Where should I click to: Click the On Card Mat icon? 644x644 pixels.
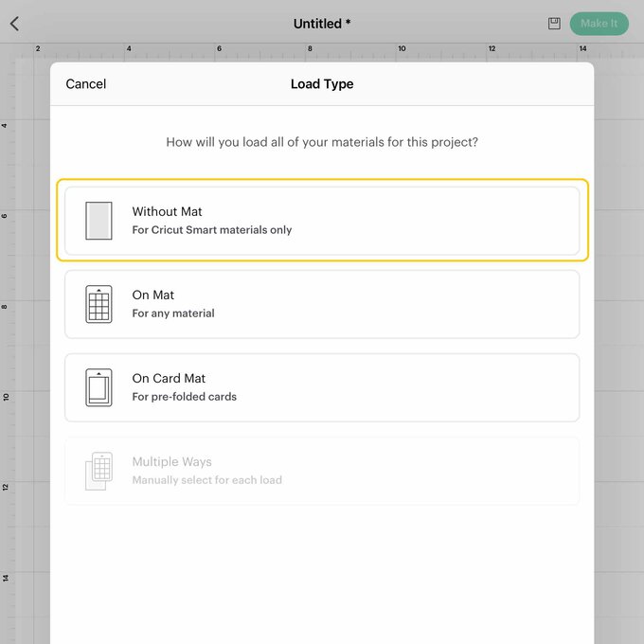pyautogui.click(x=98, y=387)
